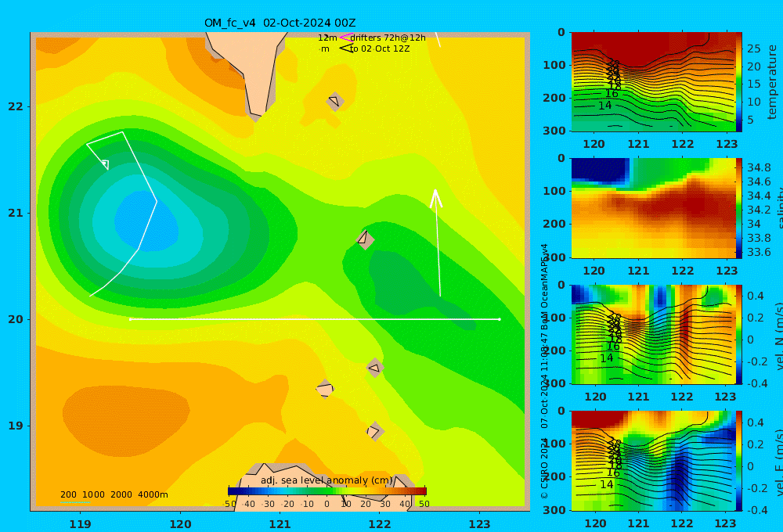This screenshot has height=532, width=783.
Task: Click the white drifter track over the eddy
Action: pos(124,214)
